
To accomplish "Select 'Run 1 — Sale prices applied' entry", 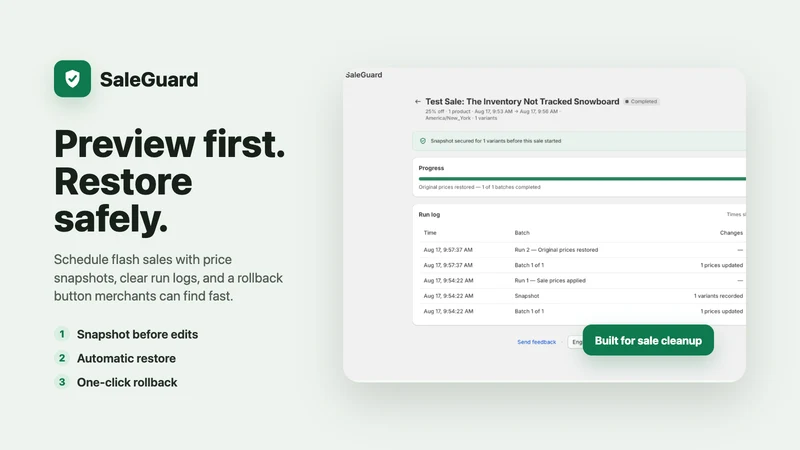I will [x=550, y=281].
